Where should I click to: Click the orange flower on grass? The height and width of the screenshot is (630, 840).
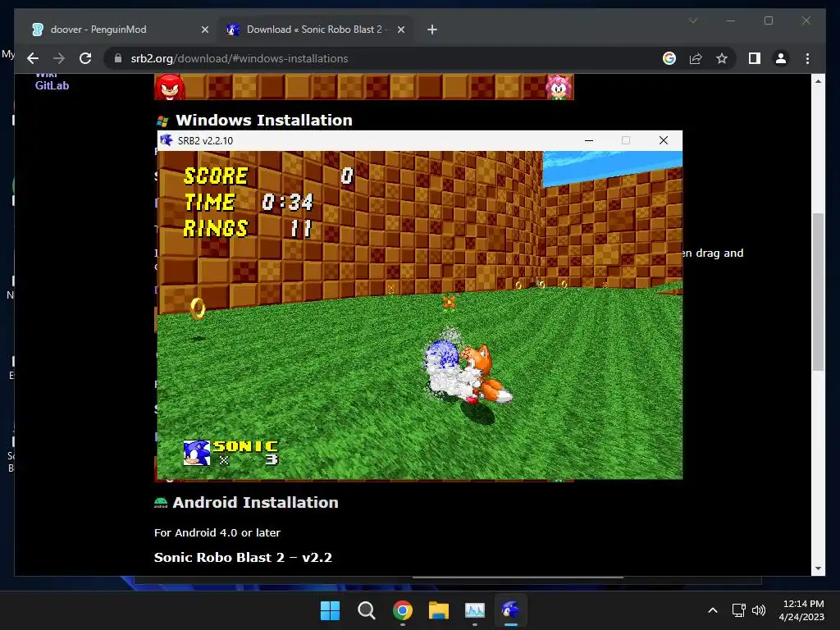[449, 303]
